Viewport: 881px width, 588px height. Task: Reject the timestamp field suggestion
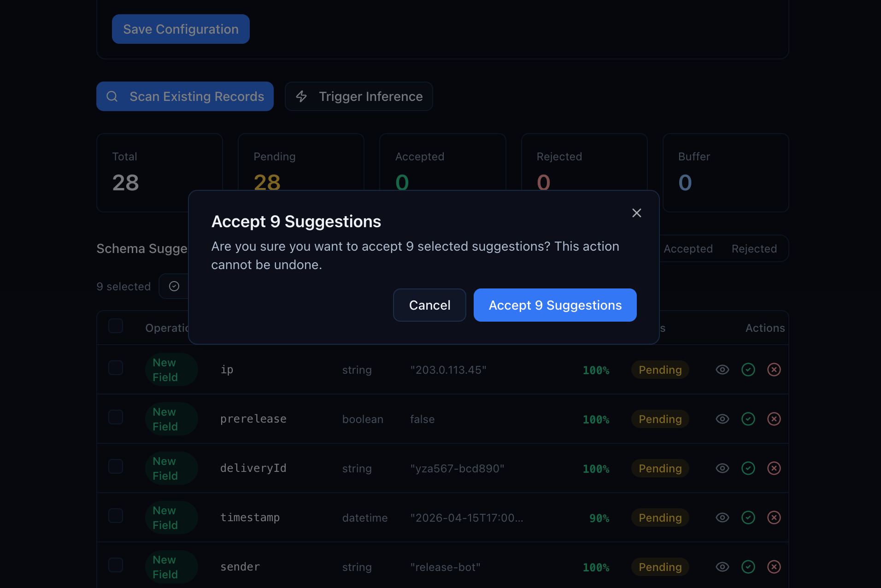[774, 517]
